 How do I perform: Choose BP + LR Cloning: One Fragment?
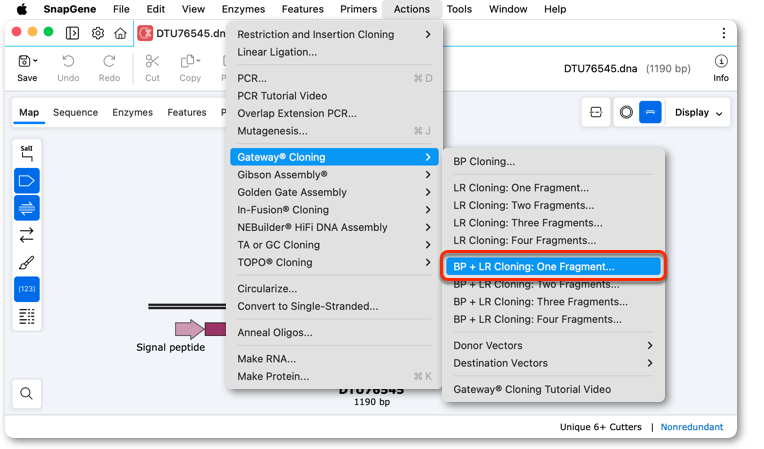coord(553,267)
